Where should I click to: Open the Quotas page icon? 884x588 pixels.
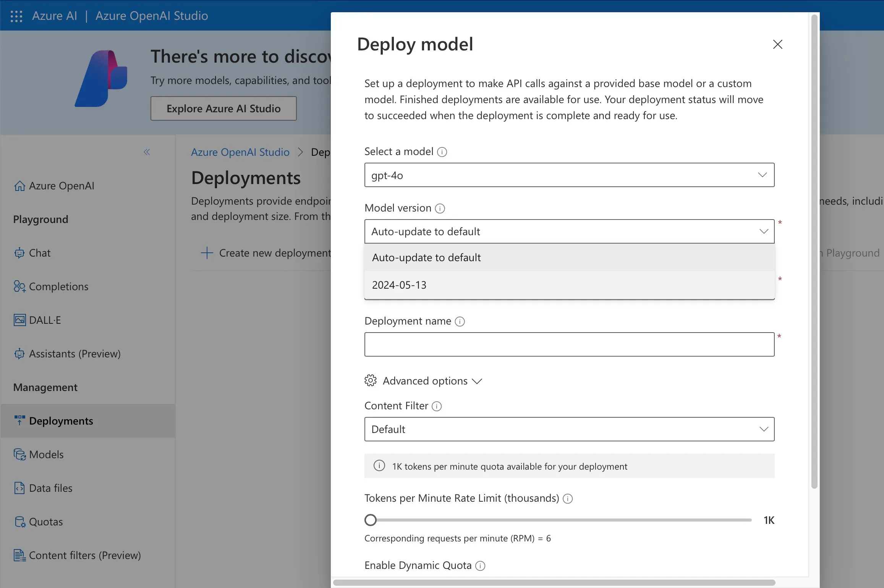(x=20, y=521)
